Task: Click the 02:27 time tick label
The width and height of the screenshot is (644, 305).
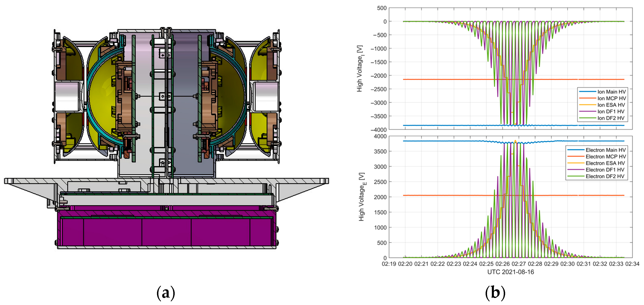Action: point(519,264)
